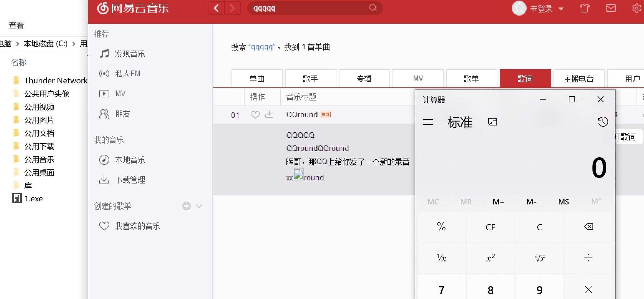Open the settings gear icon
Screen dimensions: 644x299
(x=637, y=8)
